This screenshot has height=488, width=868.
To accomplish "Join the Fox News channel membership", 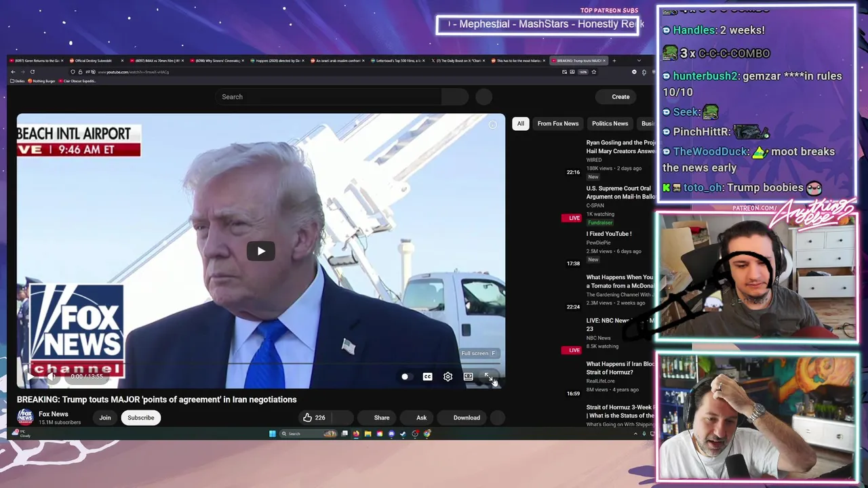I will point(105,418).
